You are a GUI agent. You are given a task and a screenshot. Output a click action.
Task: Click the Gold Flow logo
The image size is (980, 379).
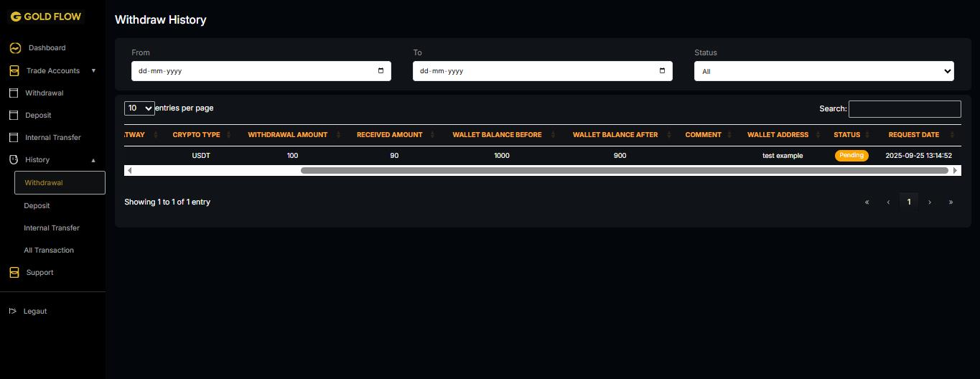point(46,17)
